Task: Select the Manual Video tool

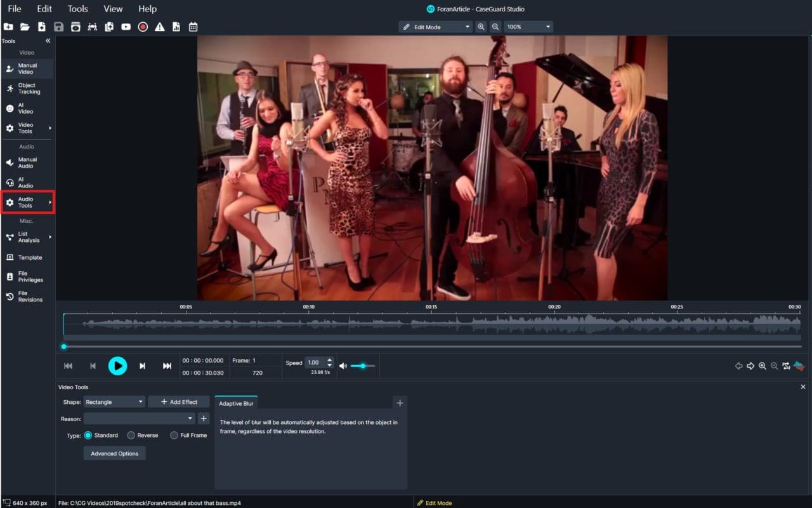Action: (27, 69)
